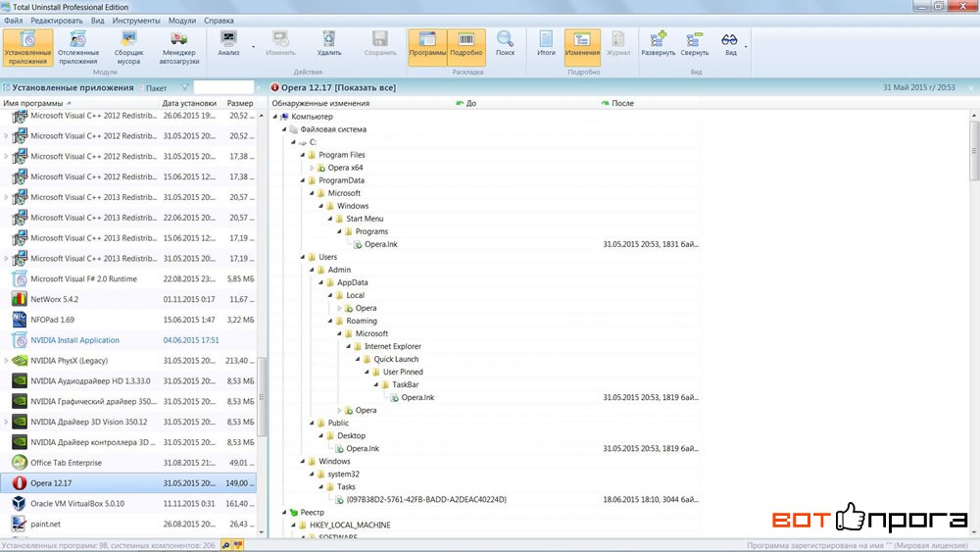Image resolution: width=980 pixels, height=552 pixels.
Task: Sort by Дата установки column header
Action: point(189,103)
